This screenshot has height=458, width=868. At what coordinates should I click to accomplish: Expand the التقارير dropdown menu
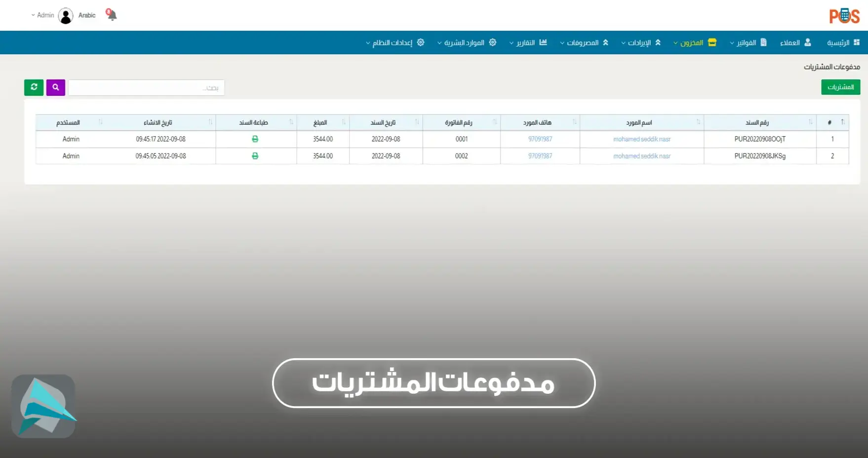pyautogui.click(x=528, y=43)
